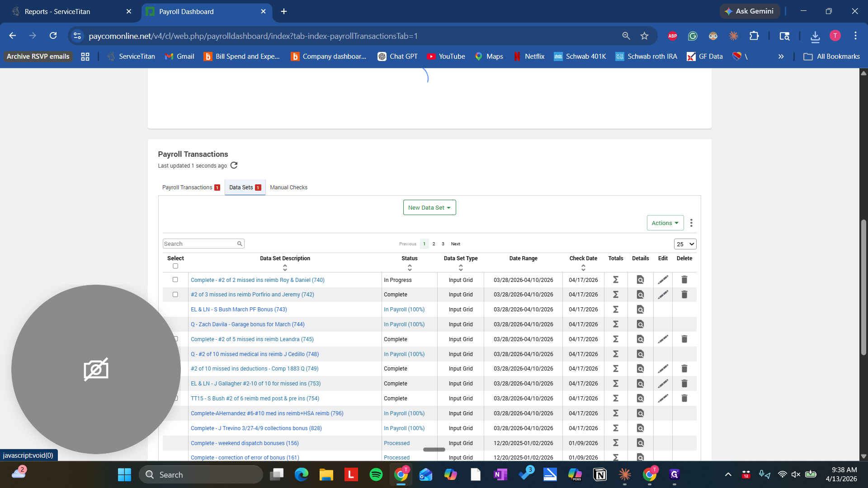The width and height of the screenshot is (868, 488).
Task: Open Details icon for S Bush March PF Bonus row
Action: [x=640, y=310]
